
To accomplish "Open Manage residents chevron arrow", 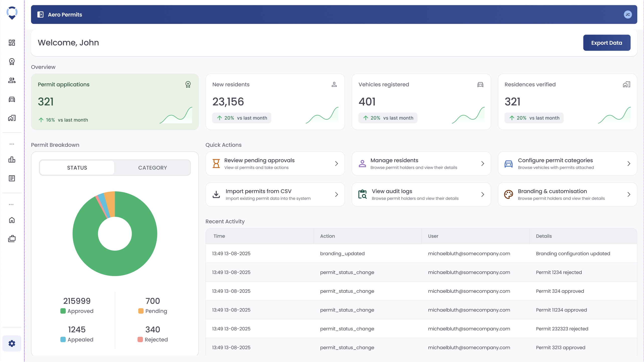I will [483, 164].
